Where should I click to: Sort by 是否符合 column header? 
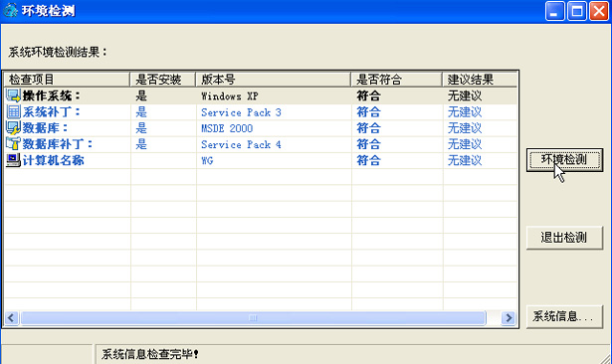click(396, 80)
